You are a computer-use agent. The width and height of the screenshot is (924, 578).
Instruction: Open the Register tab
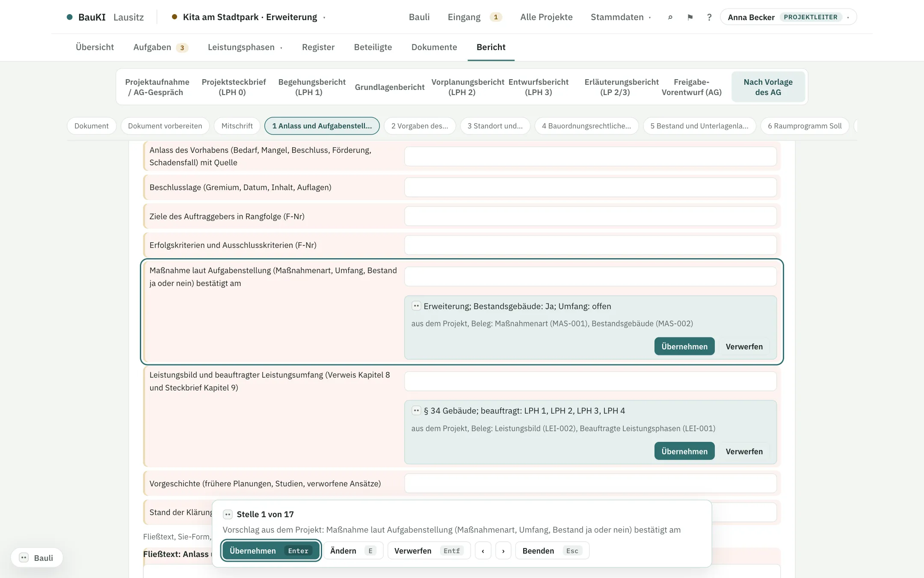[318, 47]
